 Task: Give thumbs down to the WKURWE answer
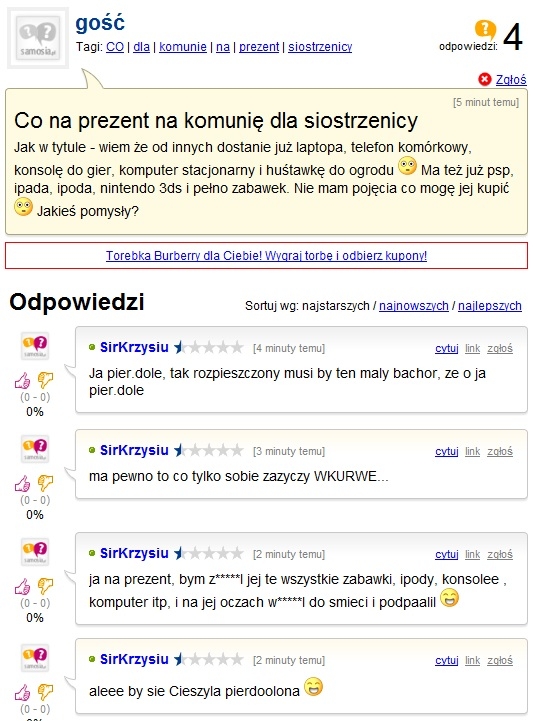pyautogui.click(x=45, y=483)
